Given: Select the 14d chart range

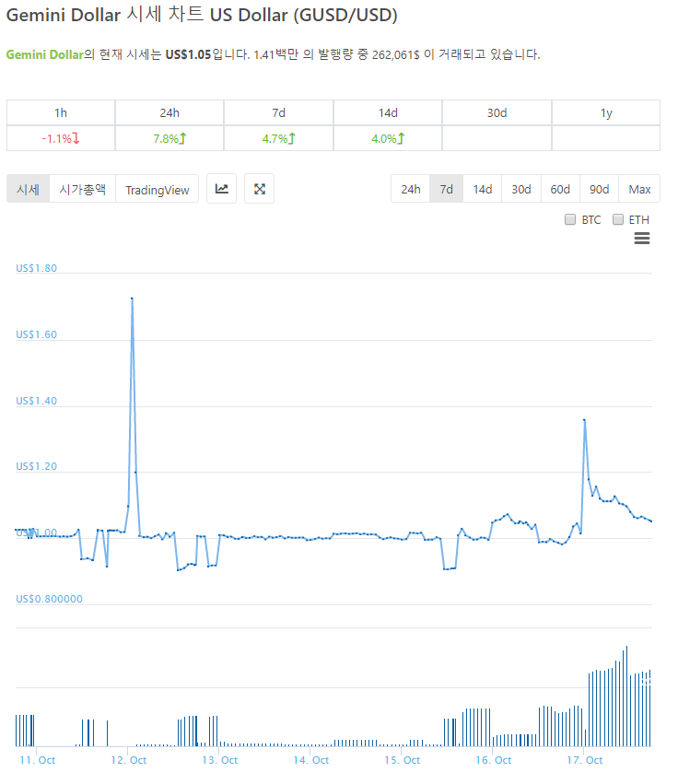Looking at the screenshot, I should 483,189.
